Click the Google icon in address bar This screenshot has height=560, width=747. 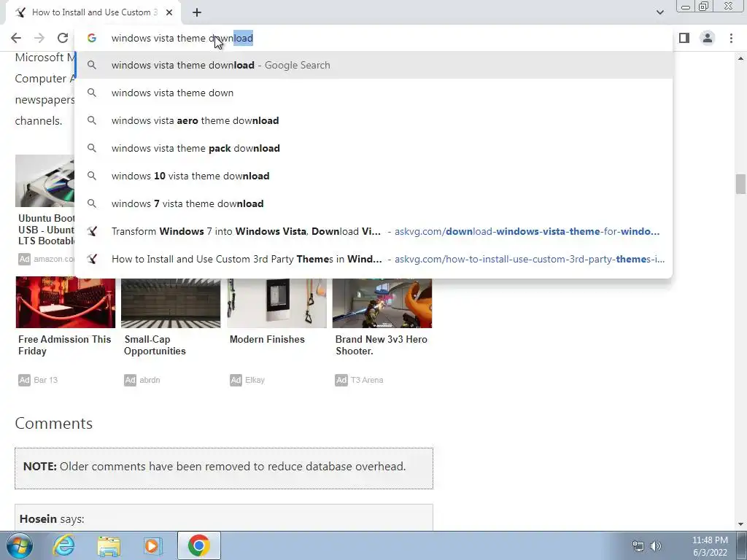tap(92, 38)
